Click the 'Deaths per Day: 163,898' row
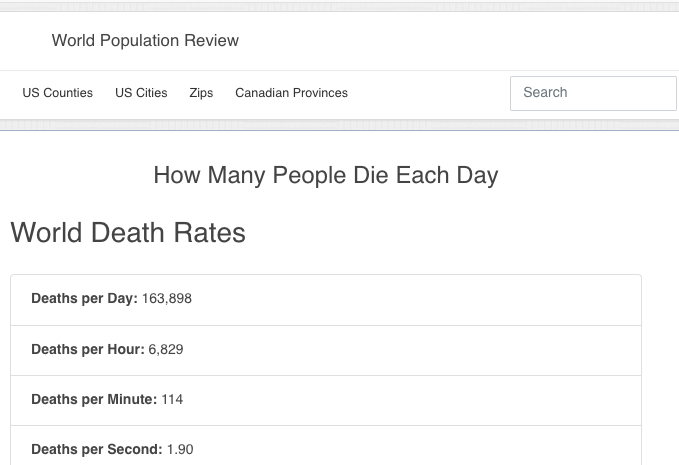 pyautogui.click(x=326, y=300)
